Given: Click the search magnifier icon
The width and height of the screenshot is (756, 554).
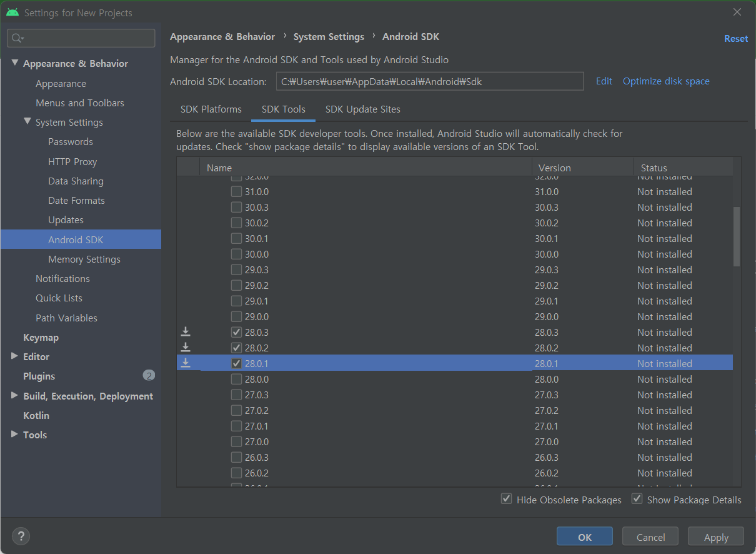Looking at the screenshot, I should pos(17,38).
